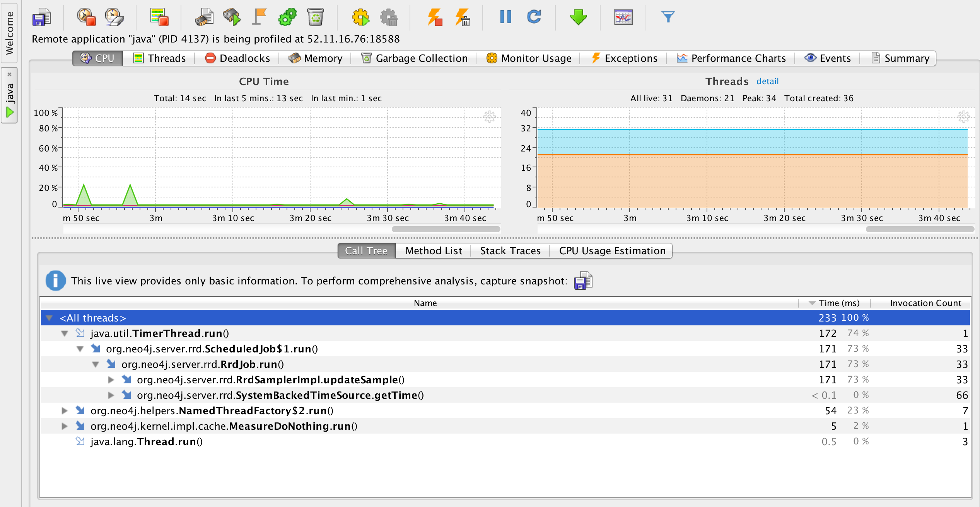
Task: Close the java session side tab
Action: 10,74
